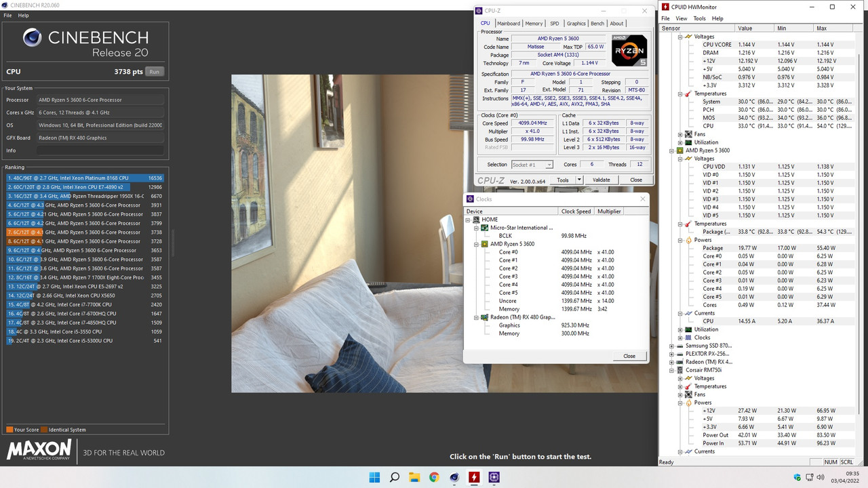This screenshot has width=868, height=488.
Task: Click the 09:35 clock in the system tray
Action: click(x=852, y=474)
